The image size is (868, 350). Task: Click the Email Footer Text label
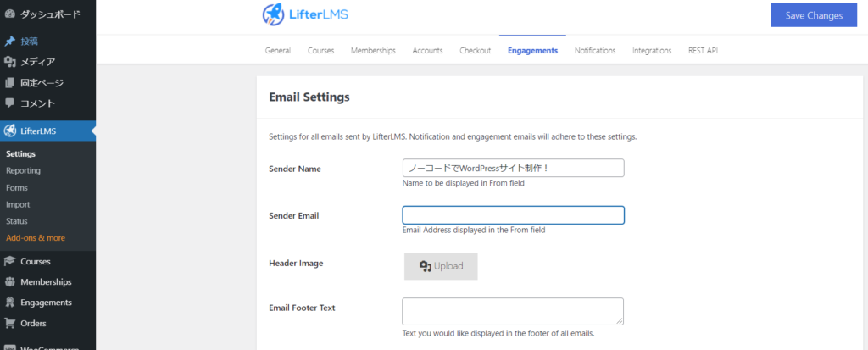click(x=303, y=308)
